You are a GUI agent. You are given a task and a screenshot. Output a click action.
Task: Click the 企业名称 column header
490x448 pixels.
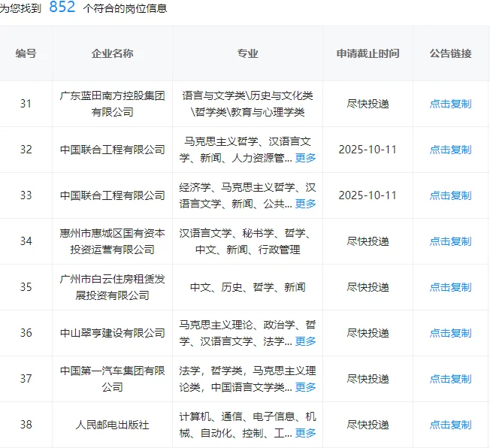click(112, 53)
